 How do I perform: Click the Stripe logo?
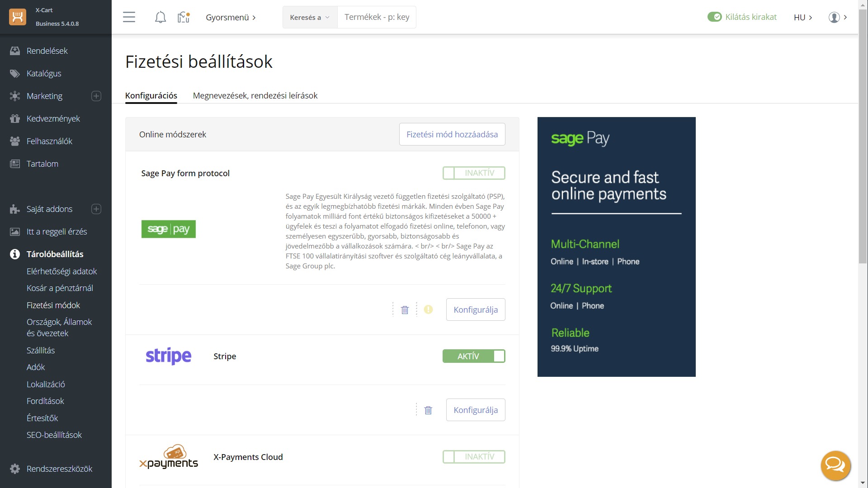coord(168,356)
